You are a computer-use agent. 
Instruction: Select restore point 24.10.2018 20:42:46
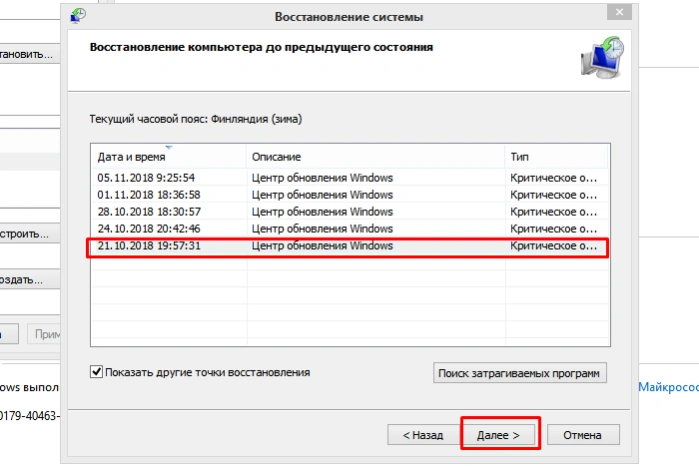[350, 228]
